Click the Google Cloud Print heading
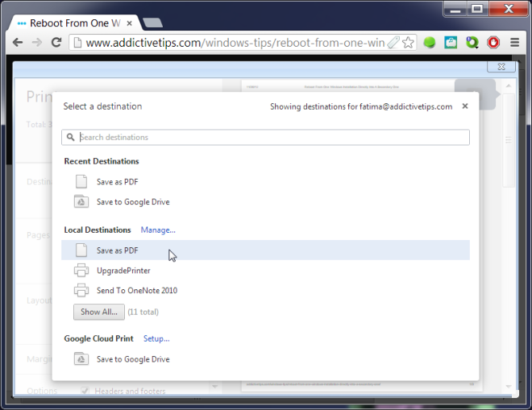 [98, 338]
